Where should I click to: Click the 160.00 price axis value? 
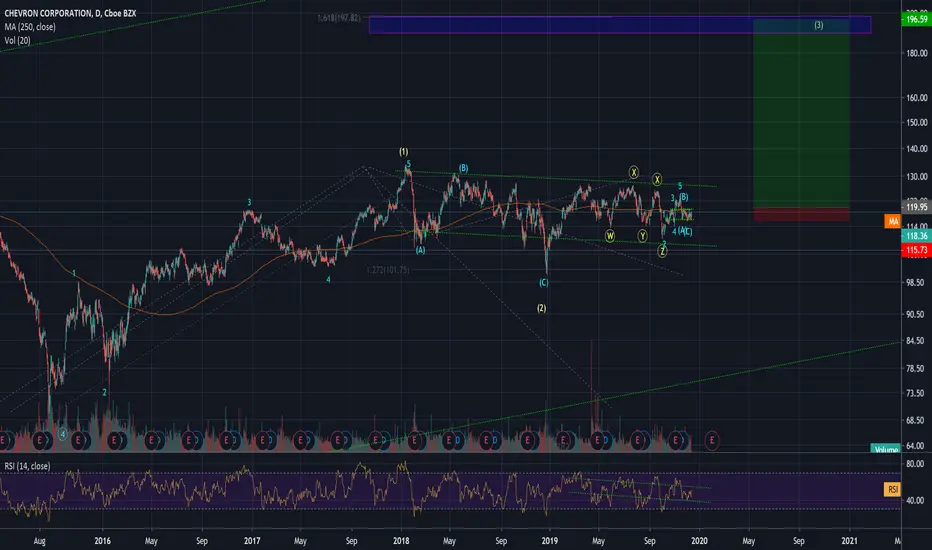(917, 98)
